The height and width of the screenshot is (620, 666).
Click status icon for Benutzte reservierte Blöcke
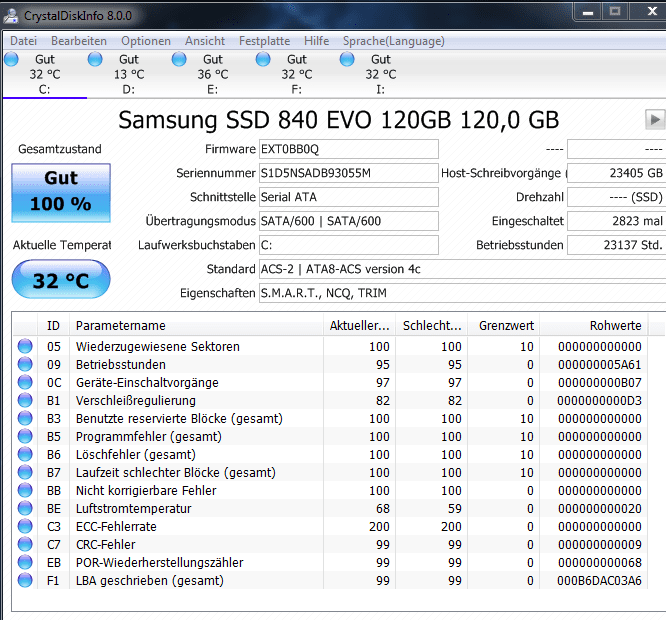pos(25,418)
